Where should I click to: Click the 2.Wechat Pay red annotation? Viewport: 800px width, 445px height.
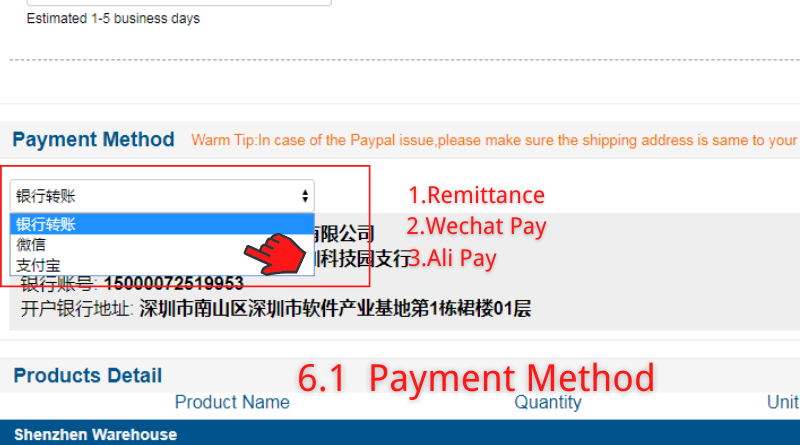477,227
